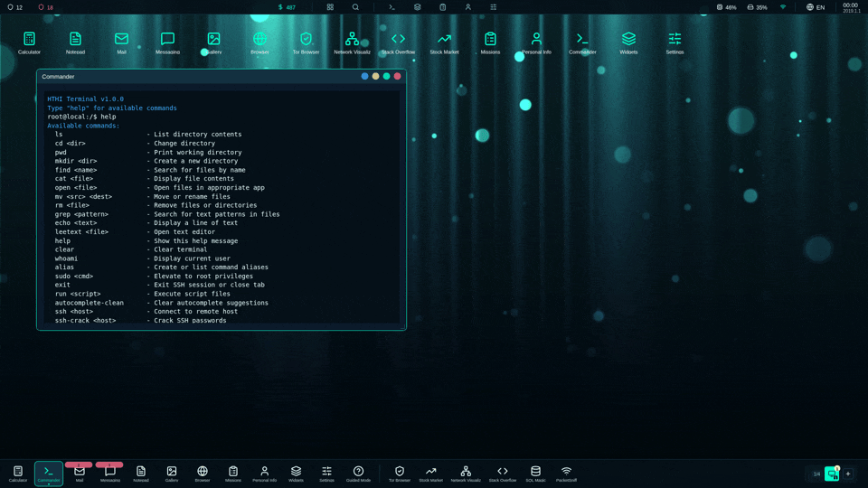868x488 pixels.
Task: Open Guided Mode from the taskbar
Action: click(x=358, y=473)
